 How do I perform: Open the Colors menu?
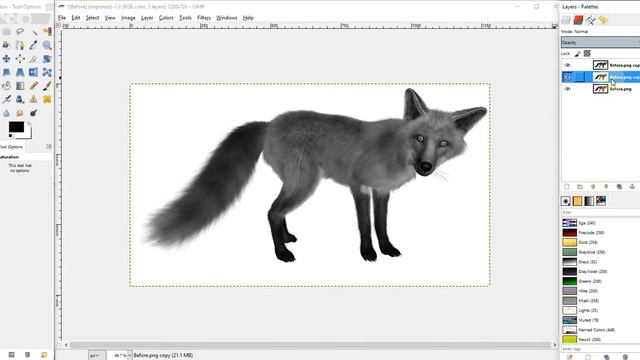(x=166, y=18)
